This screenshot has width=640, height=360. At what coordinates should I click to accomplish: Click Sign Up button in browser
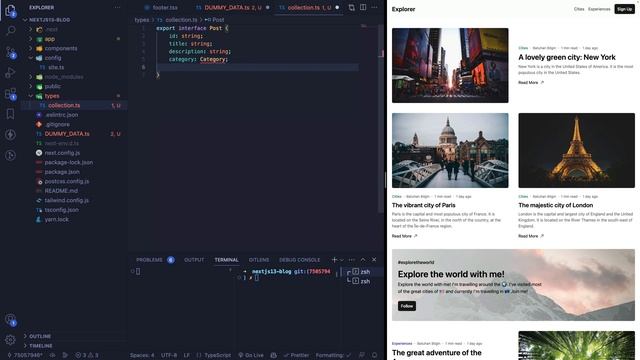pos(624,9)
